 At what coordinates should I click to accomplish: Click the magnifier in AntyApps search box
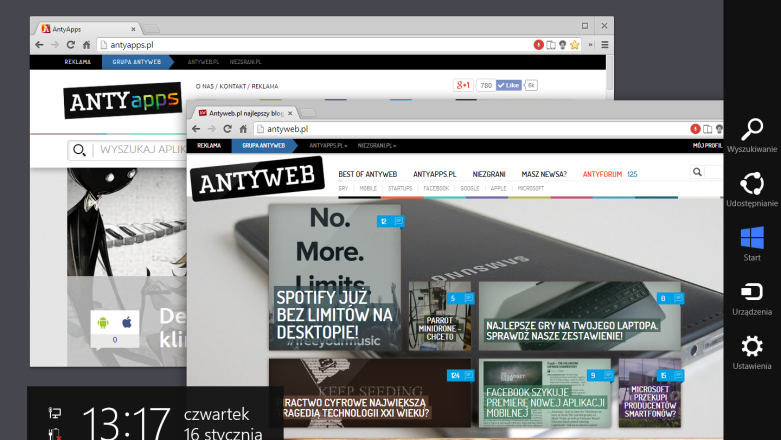tap(79, 149)
